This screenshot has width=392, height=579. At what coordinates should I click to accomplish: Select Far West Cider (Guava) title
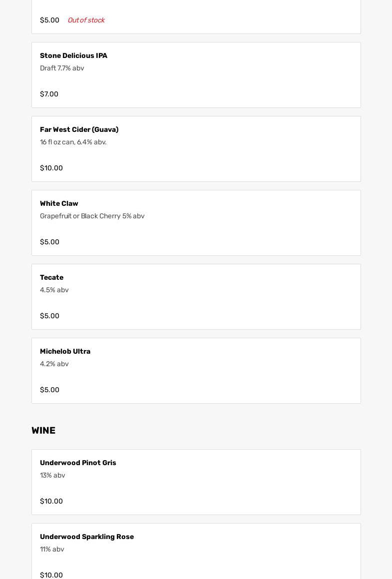[x=79, y=129]
